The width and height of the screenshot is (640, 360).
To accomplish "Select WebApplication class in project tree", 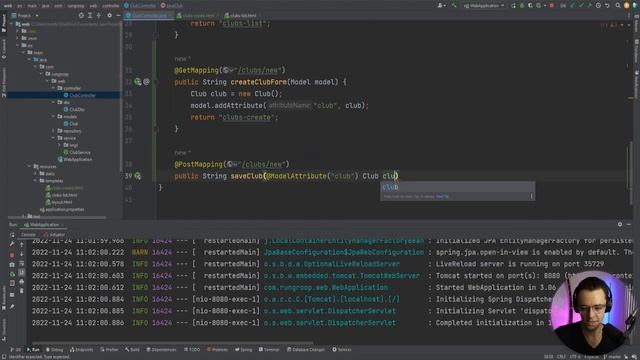I will coord(75,160).
